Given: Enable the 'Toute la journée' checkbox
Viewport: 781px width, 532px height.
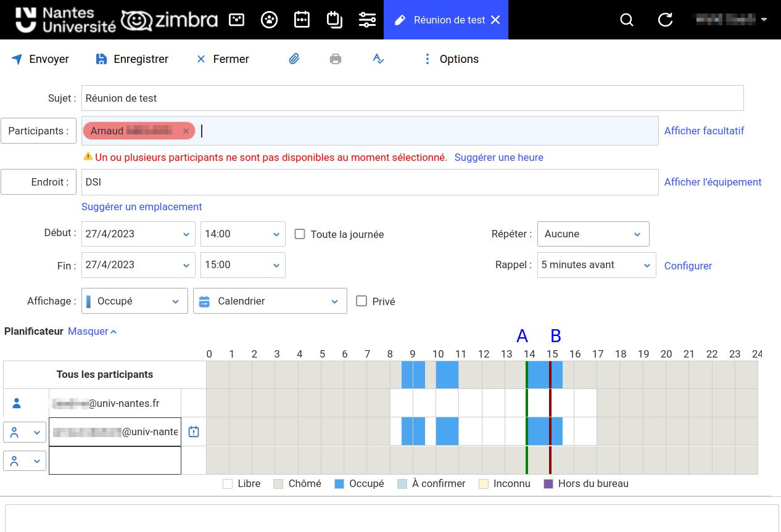Looking at the screenshot, I should tap(300, 234).
